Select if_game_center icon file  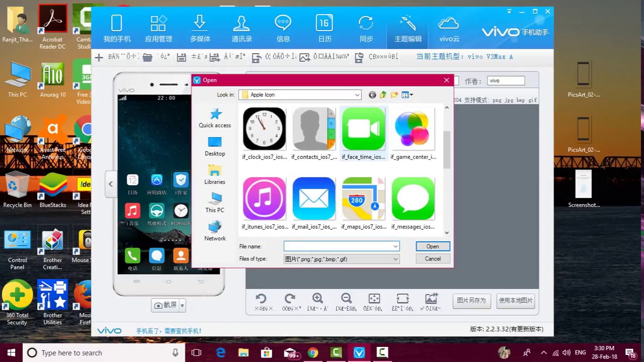[x=413, y=134]
